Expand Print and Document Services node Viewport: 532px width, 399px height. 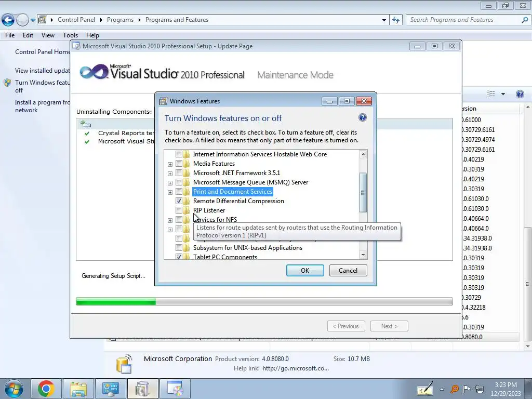click(170, 192)
